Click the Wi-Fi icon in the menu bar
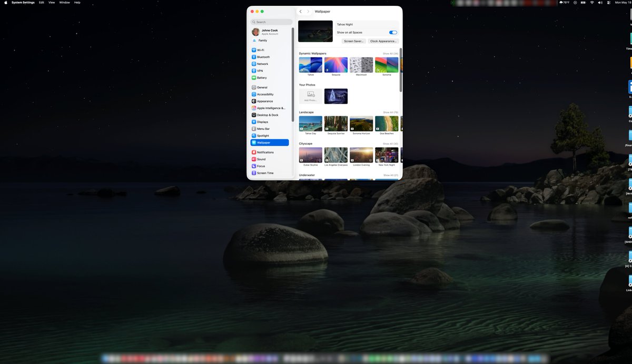Screen dimensions: 632x364 pyautogui.click(x=591, y=3)
